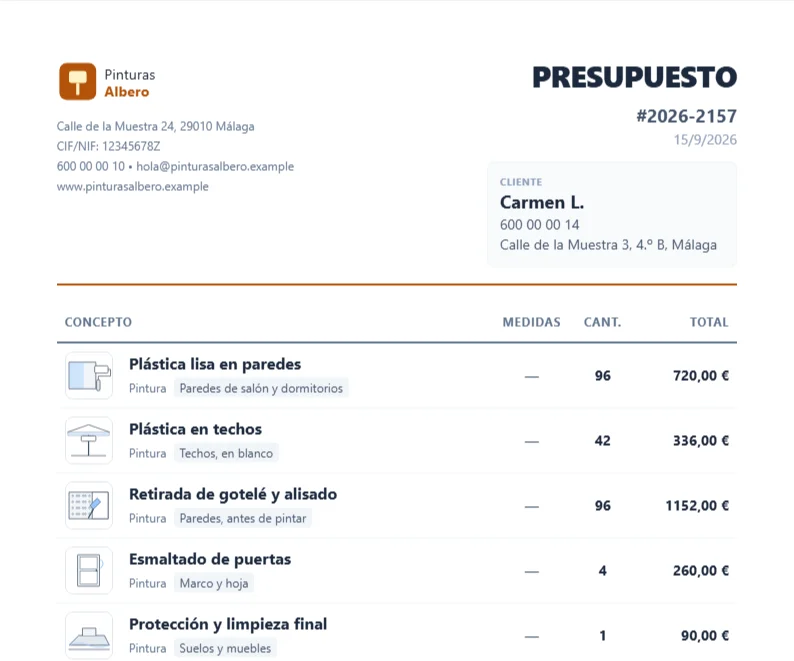794x661 pixels.
Task: Click the quantity 1
Action: pos(603,636)
